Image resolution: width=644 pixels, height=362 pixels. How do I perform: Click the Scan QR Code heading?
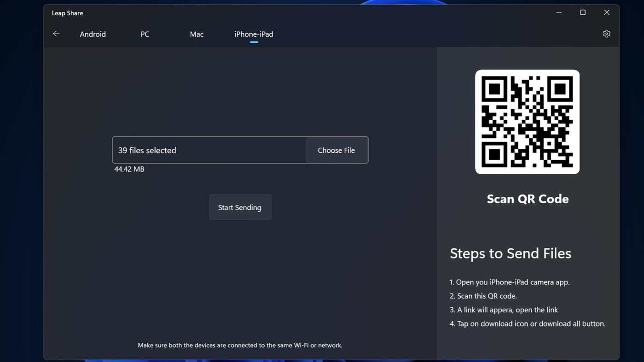(527, 198)
